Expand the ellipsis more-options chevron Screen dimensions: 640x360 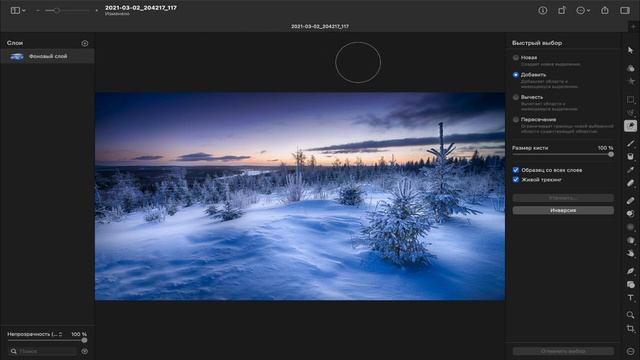(589, 11)
